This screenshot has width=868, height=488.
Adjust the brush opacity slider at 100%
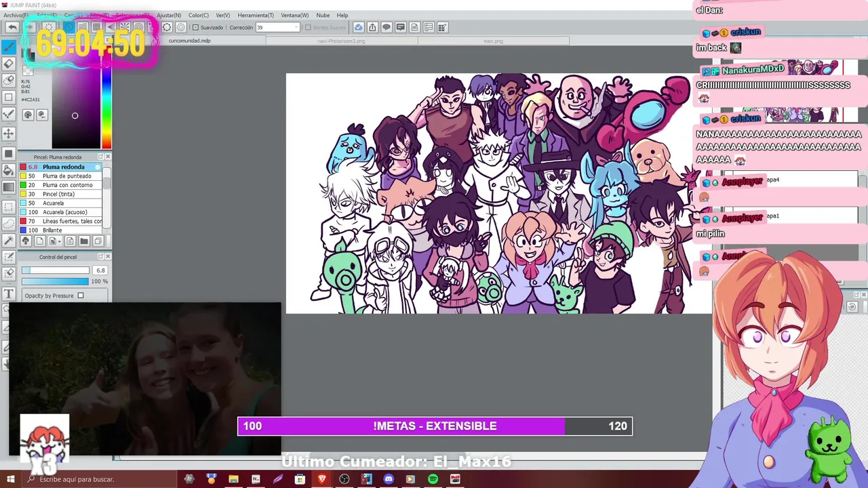click(x=56, y=281)
